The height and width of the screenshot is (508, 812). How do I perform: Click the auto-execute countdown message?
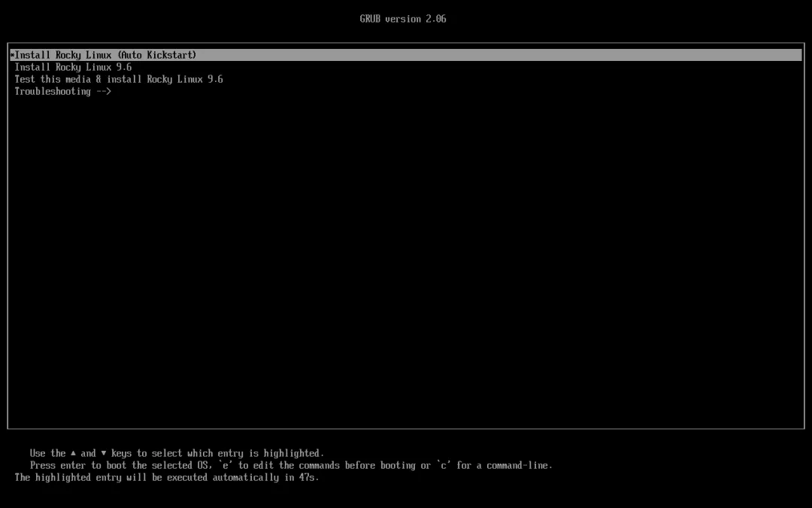tap(167, 477)
